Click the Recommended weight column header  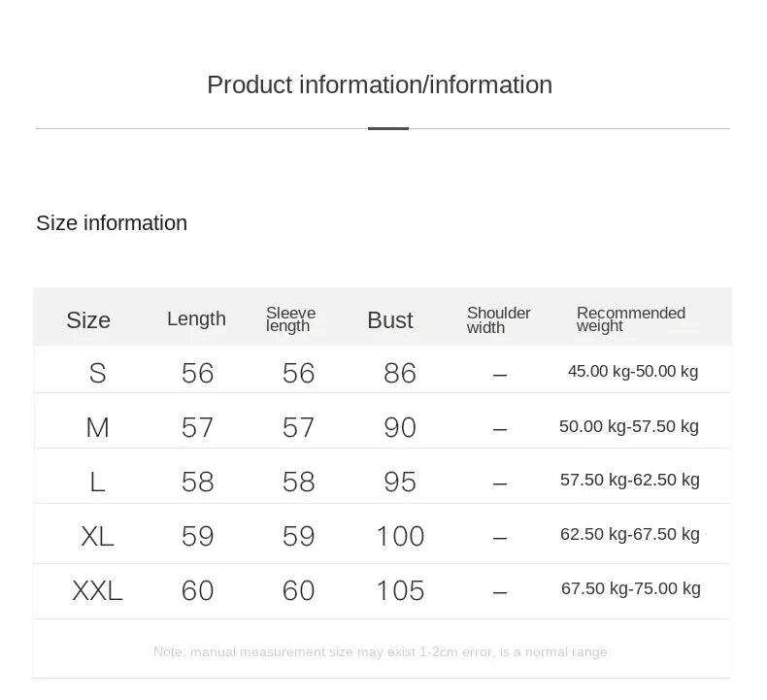630,319
